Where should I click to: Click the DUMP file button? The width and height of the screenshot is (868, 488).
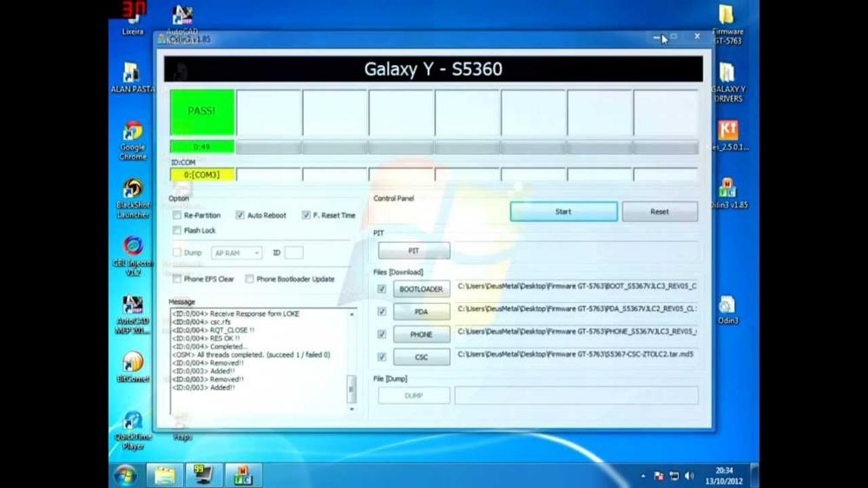coord(414,396)
